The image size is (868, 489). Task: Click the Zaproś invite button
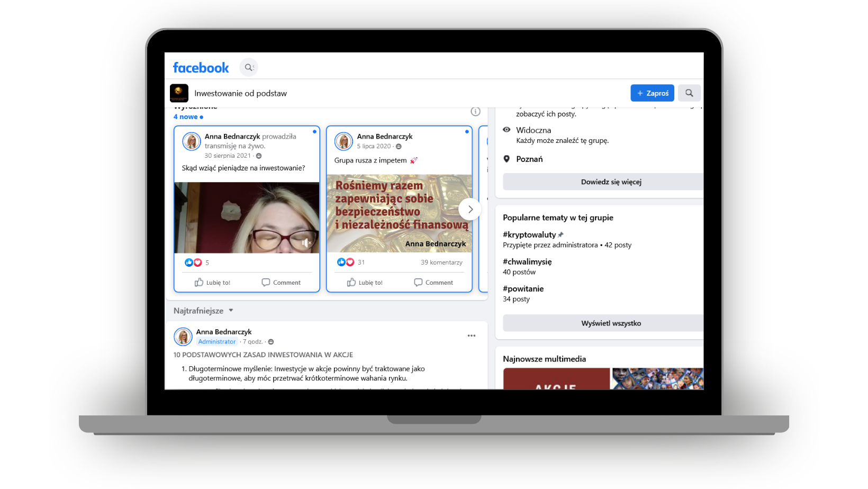click(x=652, y=93)
